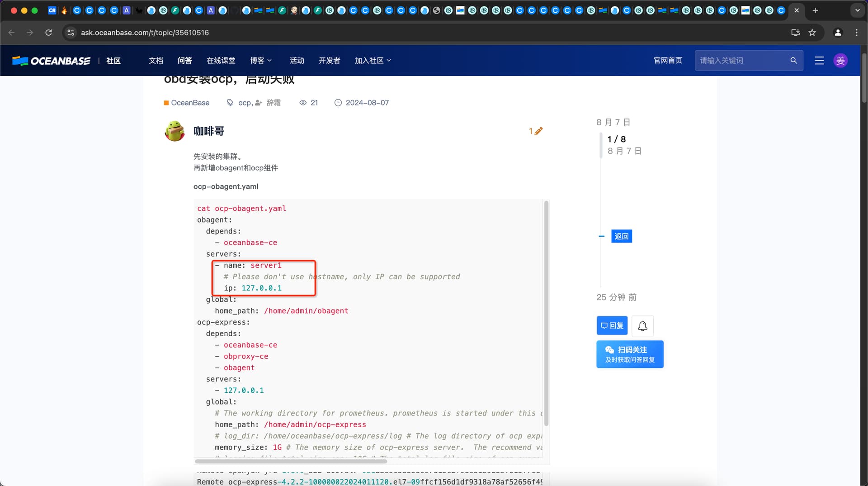Go forward with browser forward arrow

point(30,33)
